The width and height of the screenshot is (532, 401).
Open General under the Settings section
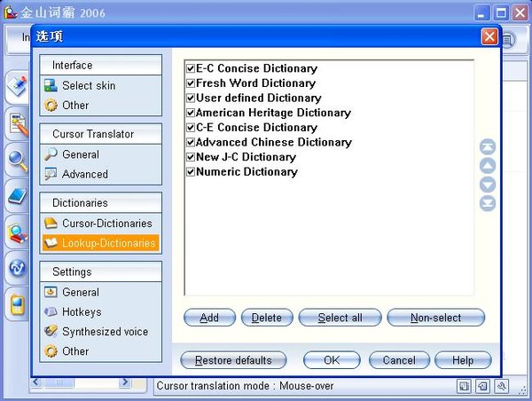(x=81, y=292)
